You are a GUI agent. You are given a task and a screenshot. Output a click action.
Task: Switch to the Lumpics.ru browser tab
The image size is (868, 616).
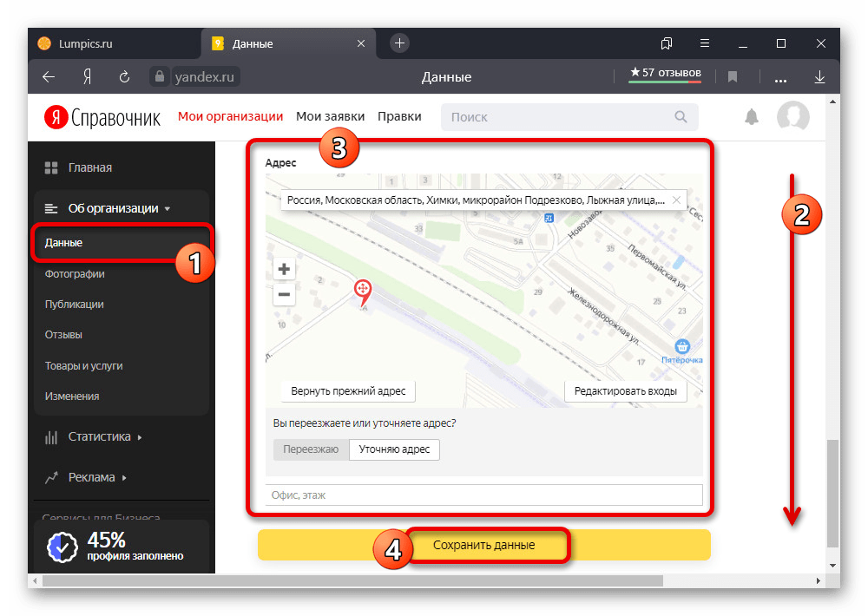point(87,43)
